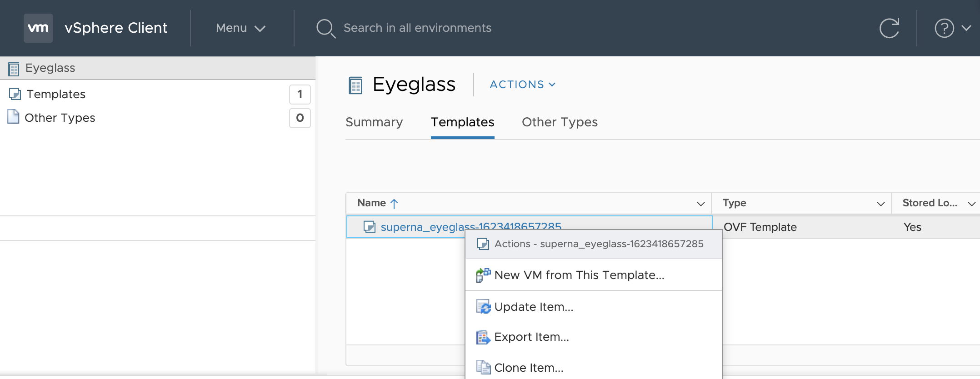Click the template icon in superna_eyeglass row

[370, 226]
